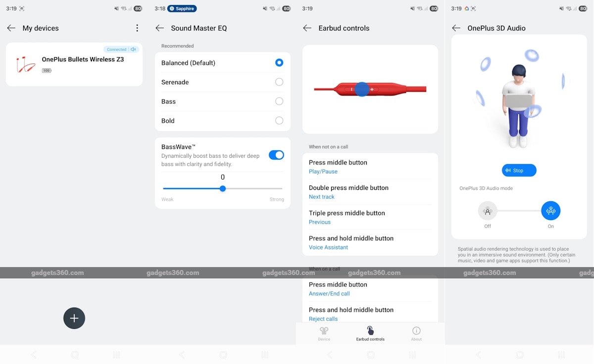594x364 pixels.
Task: Switch to the Device tab label
Action: coord(324,339)
